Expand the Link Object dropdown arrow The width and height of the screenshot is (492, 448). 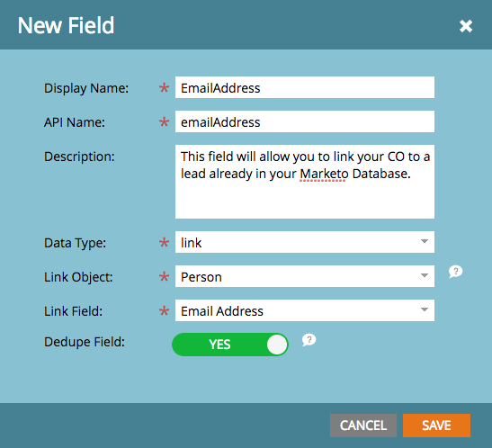425,276
